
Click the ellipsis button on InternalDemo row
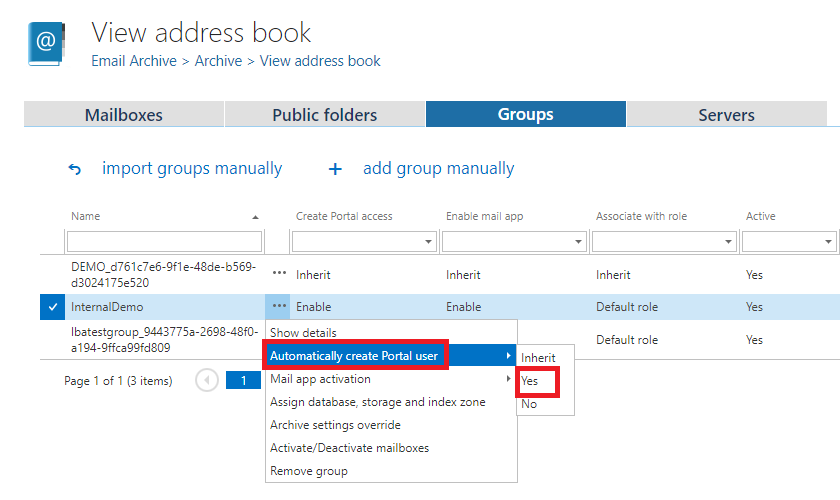(279, 306)
